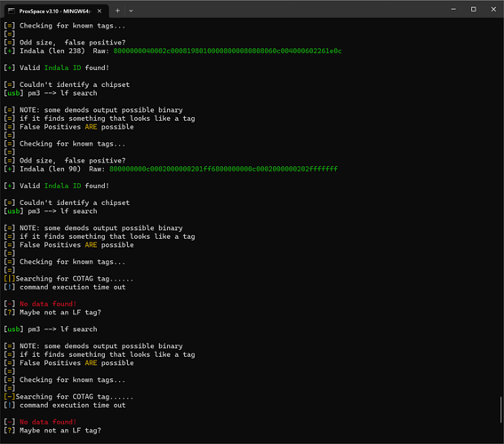This screenshot has height=444, width=504.
Task: Click the "[-]Searching for COTAG tag" line
Action: tap(68, 396)
